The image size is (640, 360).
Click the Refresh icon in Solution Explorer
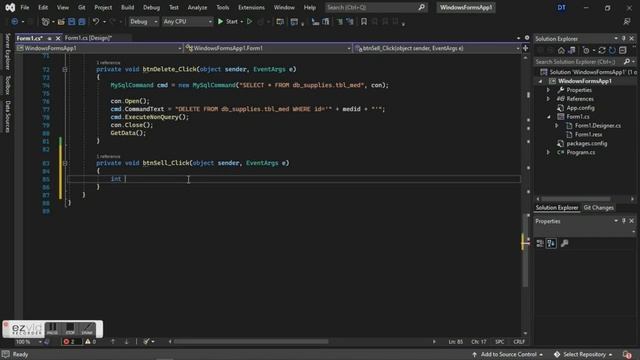point(612,50)
